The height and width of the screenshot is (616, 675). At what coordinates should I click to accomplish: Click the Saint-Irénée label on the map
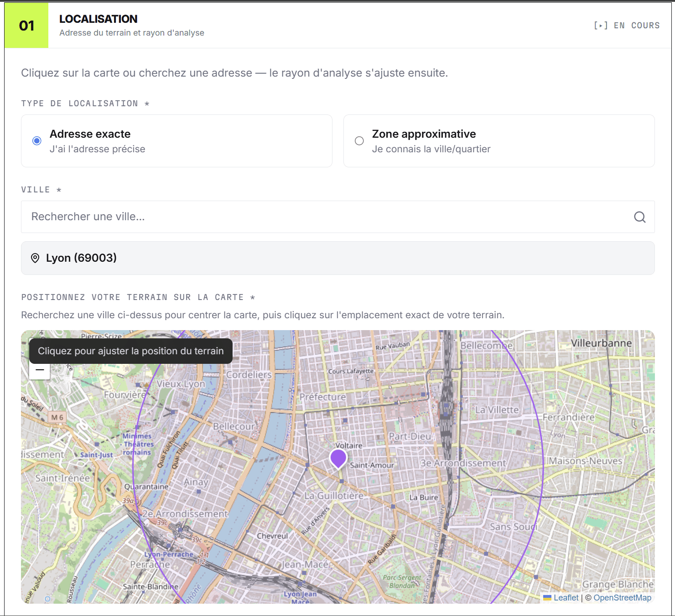coord(62,478)
